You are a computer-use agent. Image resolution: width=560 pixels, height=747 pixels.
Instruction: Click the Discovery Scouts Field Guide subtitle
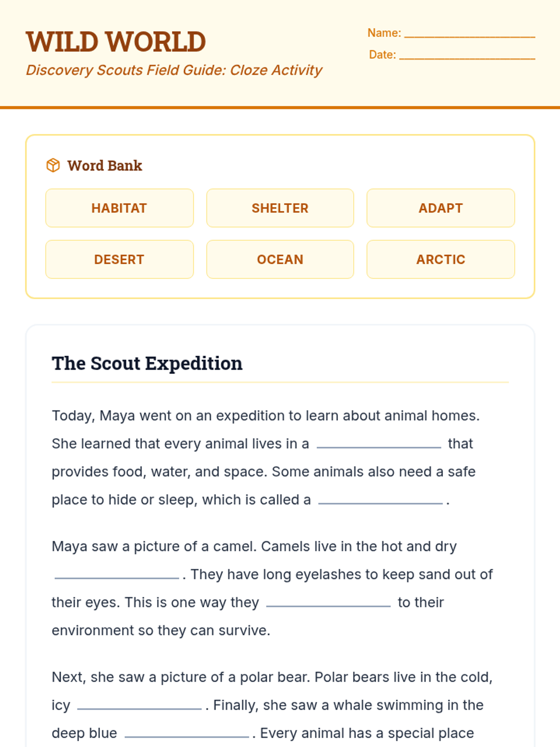click(x=174, y=70)
